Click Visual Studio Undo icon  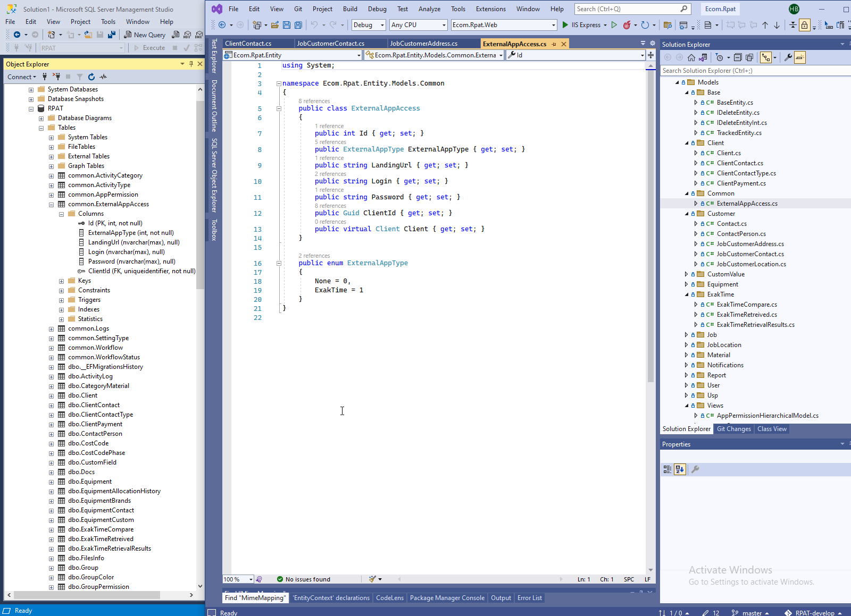point(314,25)
